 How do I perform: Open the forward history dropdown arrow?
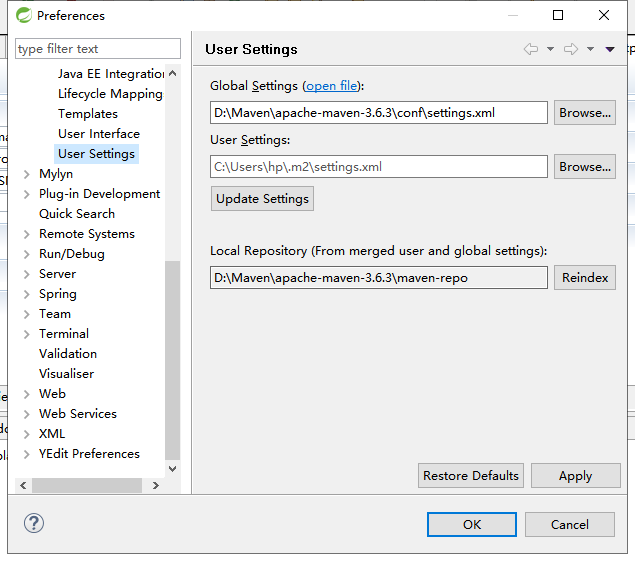tap(590, 49)
